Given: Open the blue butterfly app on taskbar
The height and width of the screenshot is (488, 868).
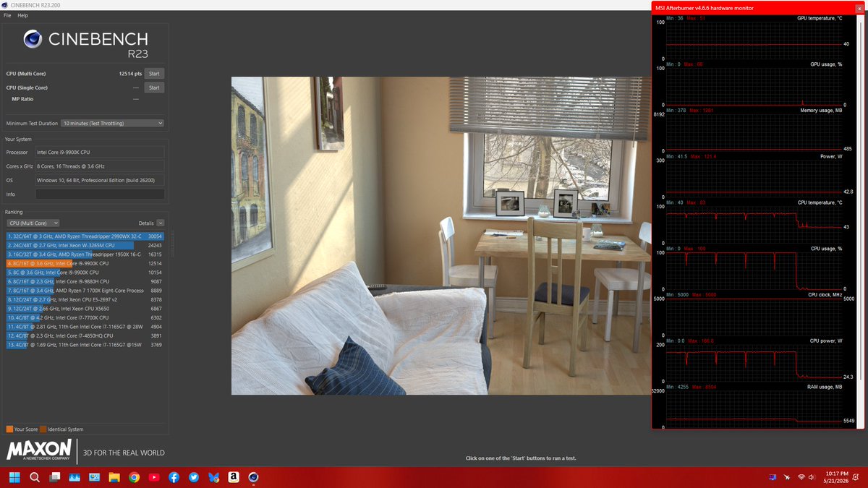Looking at the screenshot, I should point(213,477).
